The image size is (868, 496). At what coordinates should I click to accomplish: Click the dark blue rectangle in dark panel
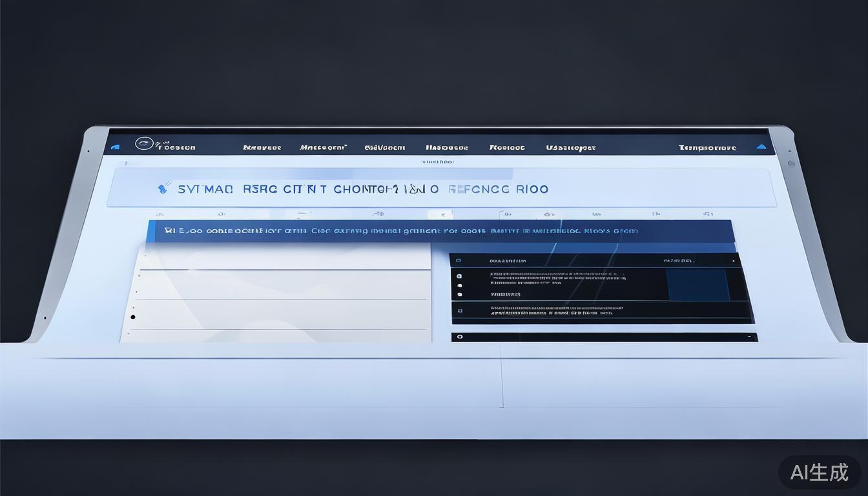tap(697, 284)
